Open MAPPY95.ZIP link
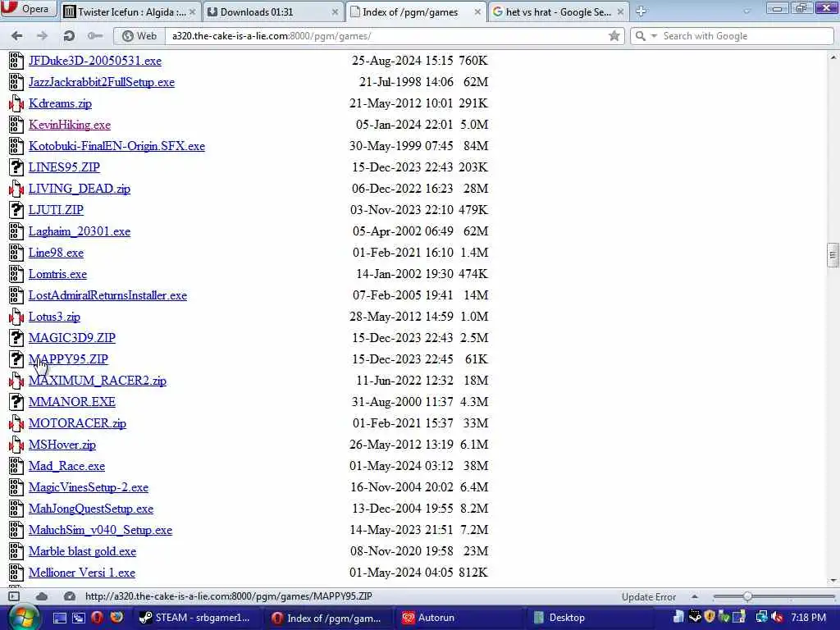 [x=68, y=359]
